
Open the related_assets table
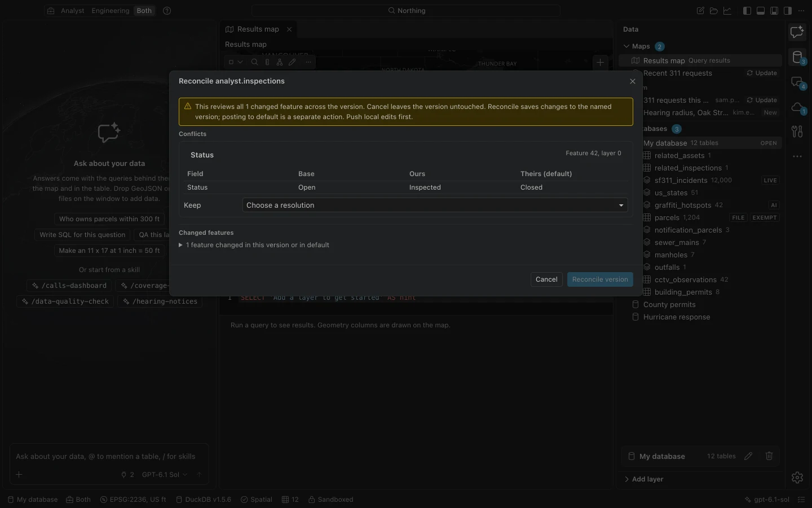679,156
